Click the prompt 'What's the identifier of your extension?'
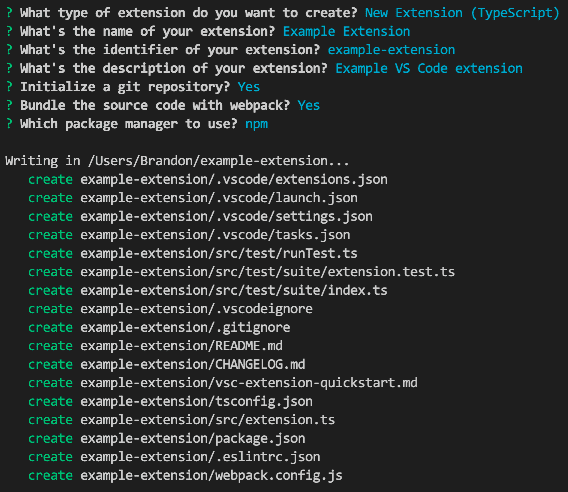568x492 pixels. (x=170, y=50)
